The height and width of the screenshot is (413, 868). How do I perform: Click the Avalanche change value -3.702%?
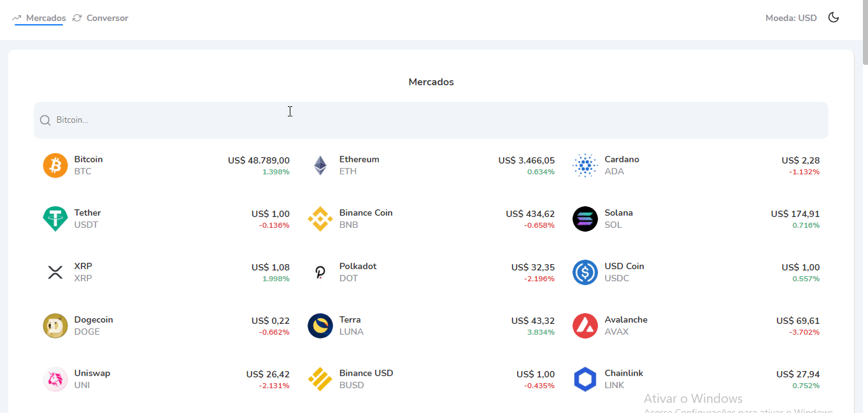pos(804,332)
